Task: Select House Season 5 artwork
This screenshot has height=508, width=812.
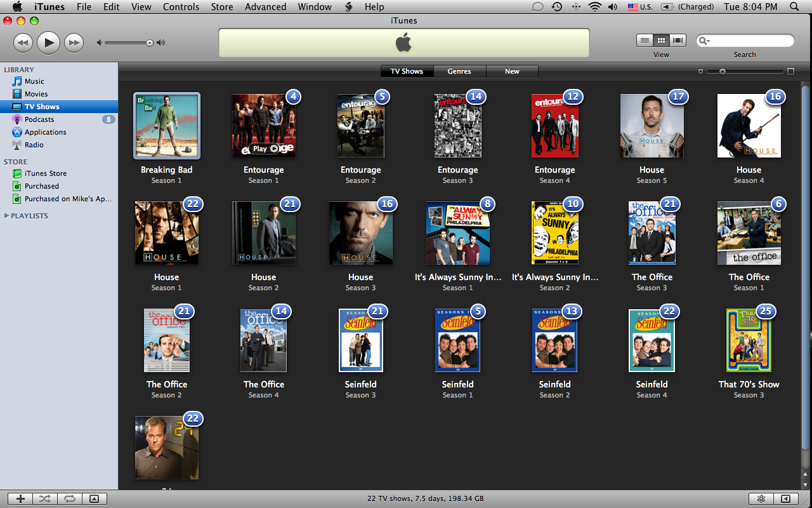Action: pyautogui.click(x=652, y=126)
